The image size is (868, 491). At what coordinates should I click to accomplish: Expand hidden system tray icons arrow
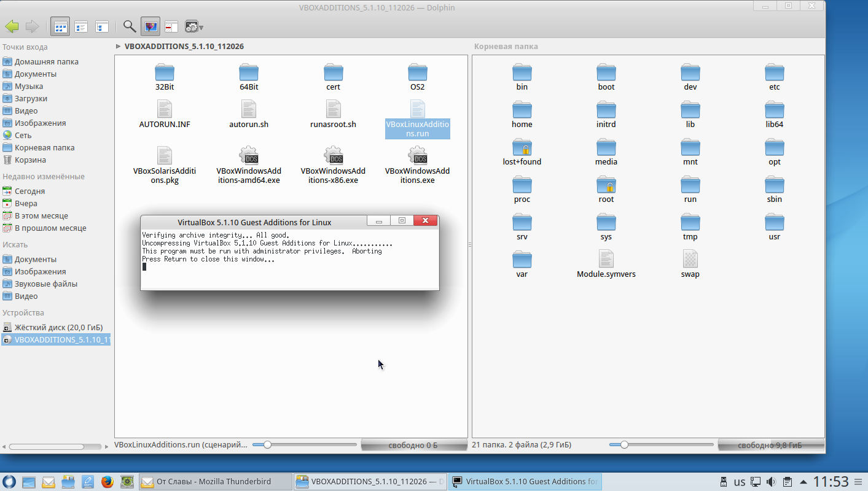pos(803,482)
